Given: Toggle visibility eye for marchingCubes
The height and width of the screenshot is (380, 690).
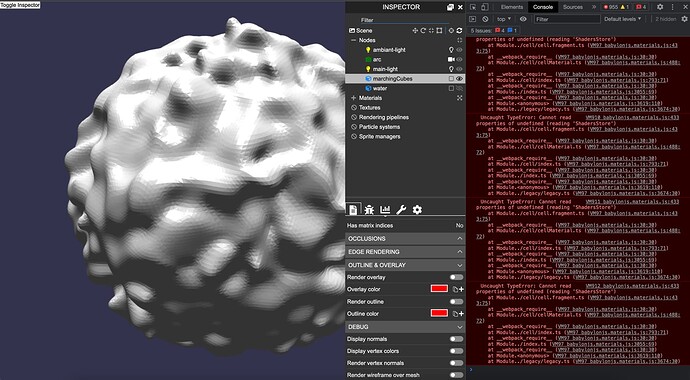Looking at the screenshot, I should pyautogui.click(x=459, y=79).
